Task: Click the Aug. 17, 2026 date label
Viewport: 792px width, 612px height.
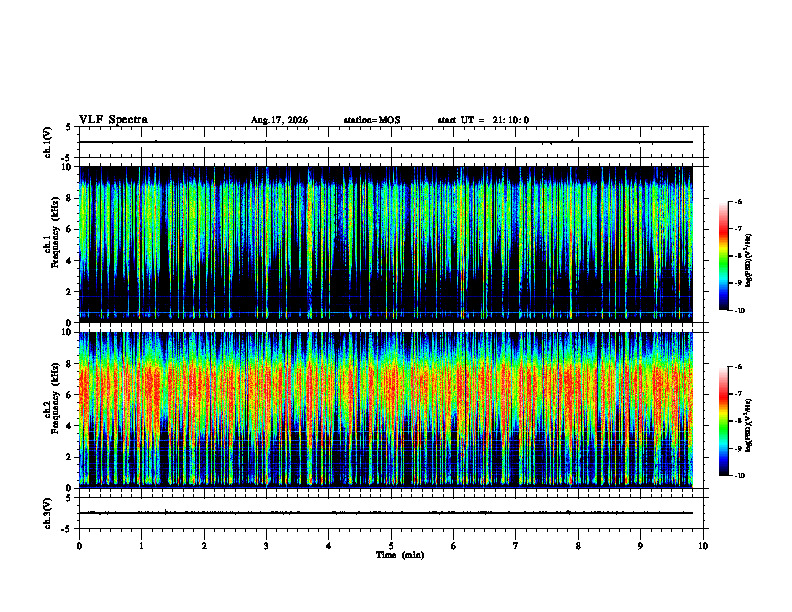Action: coord(279,120)
